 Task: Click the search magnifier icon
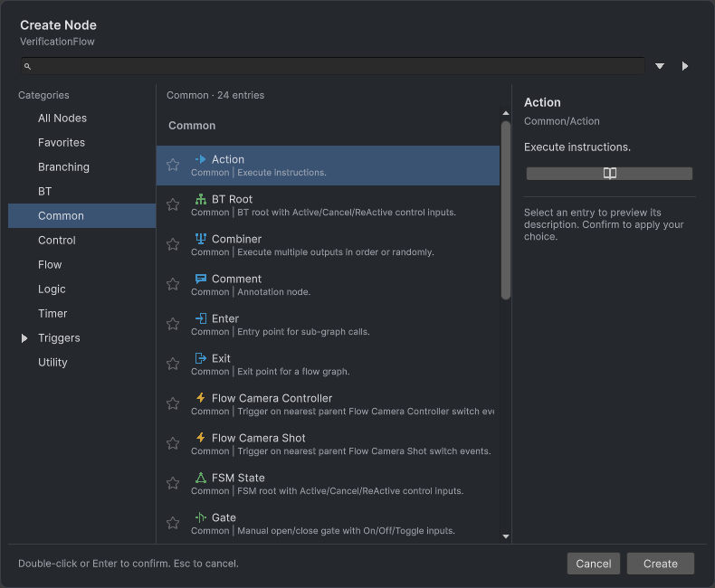pos(27,67)
